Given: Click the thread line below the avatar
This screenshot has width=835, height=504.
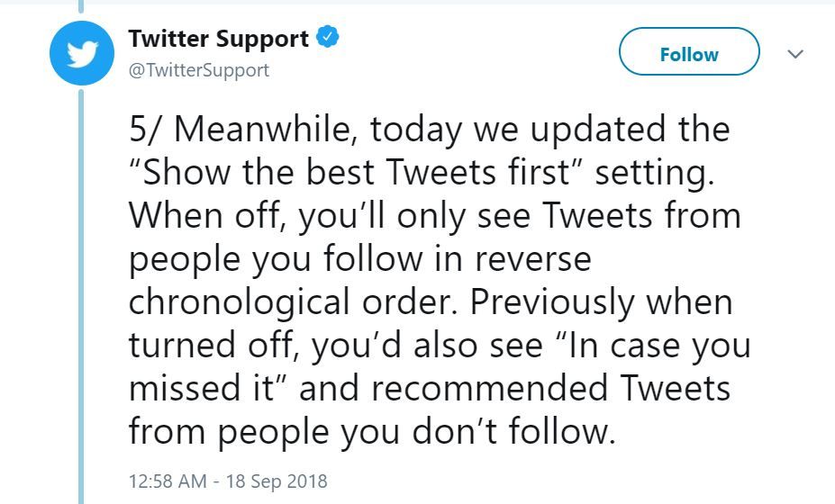Looking at the screenshot, I should click(x=81, y=296).
